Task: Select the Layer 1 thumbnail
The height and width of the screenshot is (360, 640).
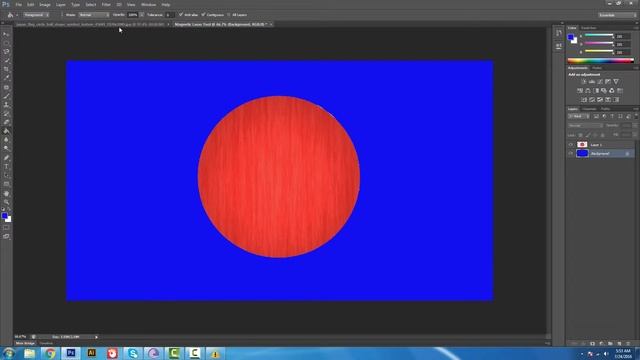Action: coord(582,144)
